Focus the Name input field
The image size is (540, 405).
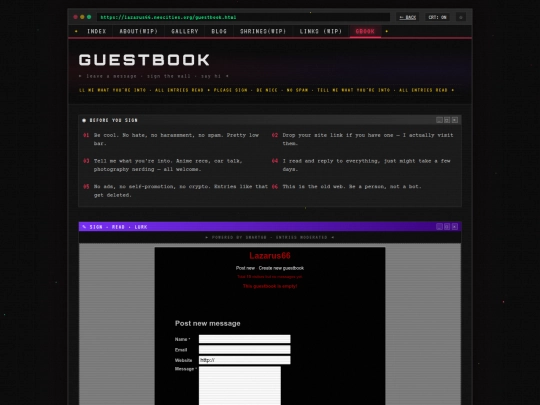245,339
